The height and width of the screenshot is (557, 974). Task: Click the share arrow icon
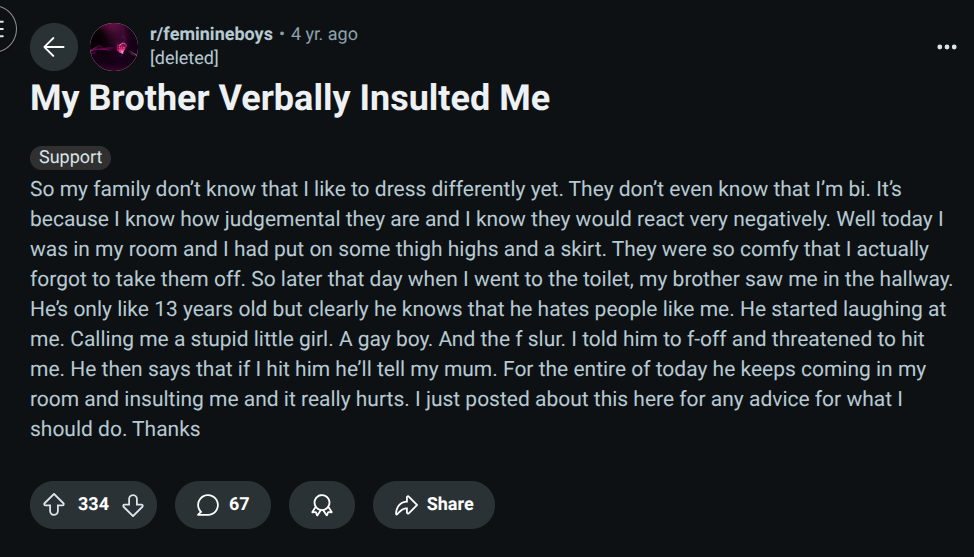(405, 505)
